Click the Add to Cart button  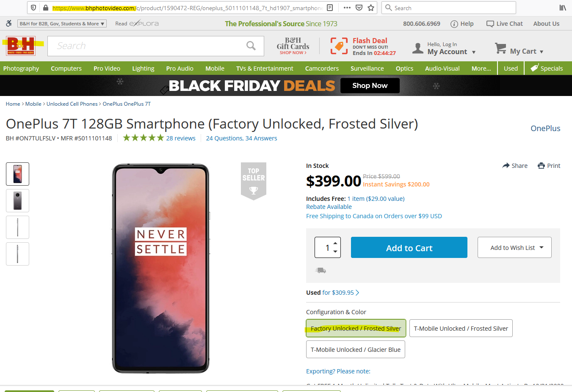point(409,248)
